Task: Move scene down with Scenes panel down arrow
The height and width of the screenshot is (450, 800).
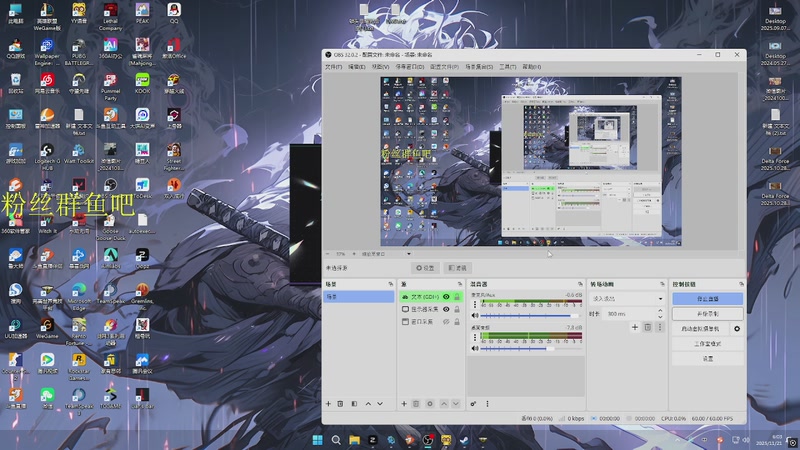Action: 380,404
